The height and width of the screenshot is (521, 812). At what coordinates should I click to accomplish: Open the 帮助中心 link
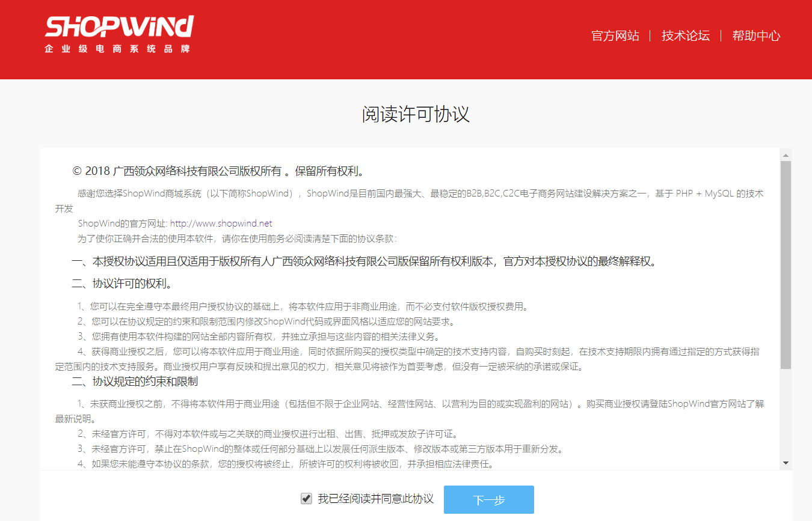click(x=756, y=35)
